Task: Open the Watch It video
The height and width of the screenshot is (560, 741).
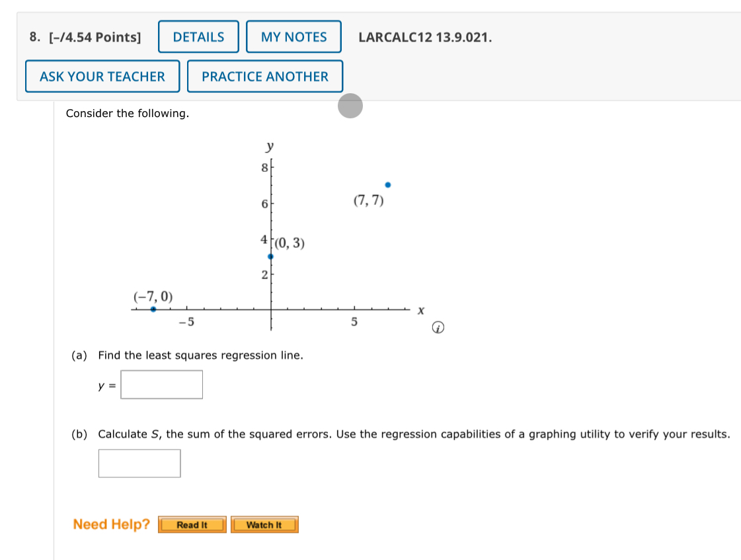Action: 264,524
